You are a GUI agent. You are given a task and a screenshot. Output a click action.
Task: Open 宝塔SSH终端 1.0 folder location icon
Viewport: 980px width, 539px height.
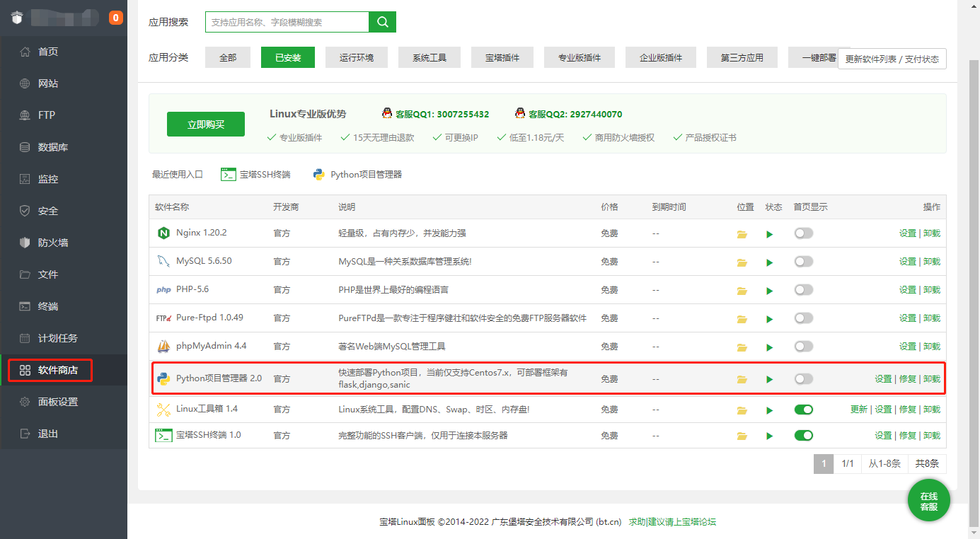point(742,436)
